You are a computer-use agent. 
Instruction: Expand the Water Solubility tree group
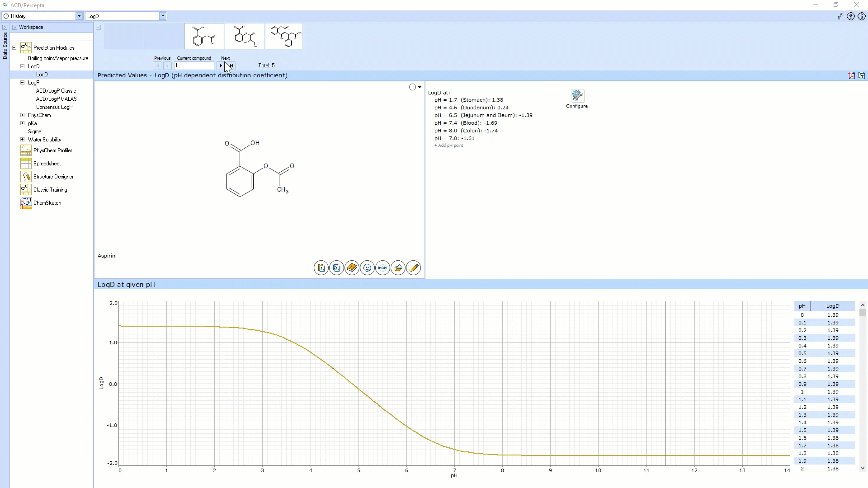click(22, 139)
